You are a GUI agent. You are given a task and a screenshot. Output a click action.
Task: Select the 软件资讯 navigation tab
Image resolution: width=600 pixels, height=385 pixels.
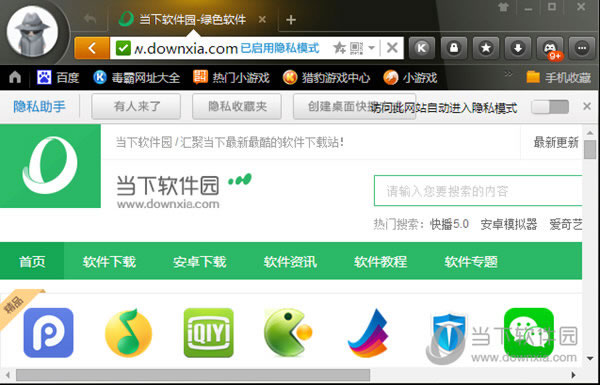290,262
